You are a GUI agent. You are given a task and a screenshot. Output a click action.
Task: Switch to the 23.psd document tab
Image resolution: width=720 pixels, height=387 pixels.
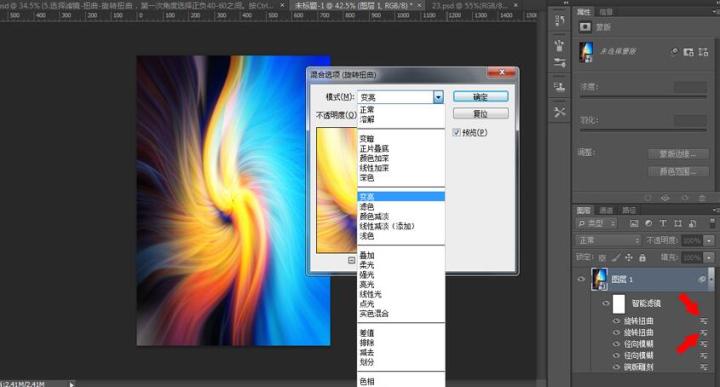click(469, 6)
